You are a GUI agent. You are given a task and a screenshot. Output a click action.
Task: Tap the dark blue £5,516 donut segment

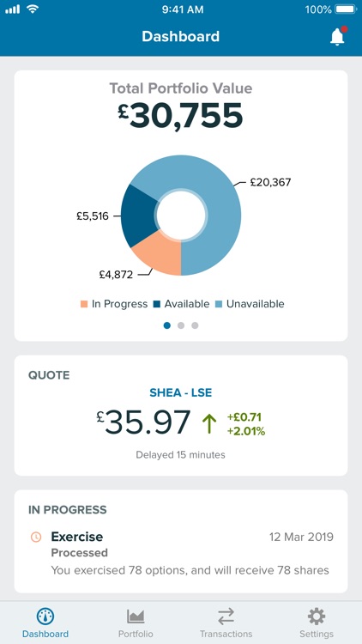[140, 214]
